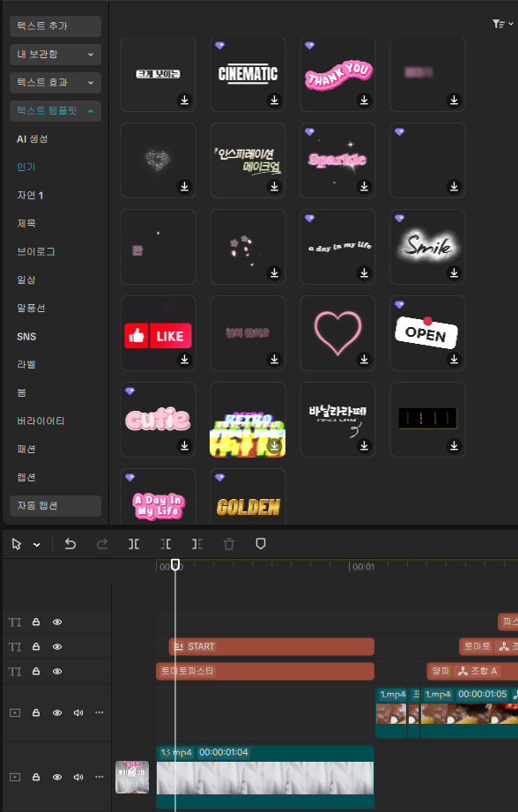
Task: Select the SNS template category
Action: 26,337
